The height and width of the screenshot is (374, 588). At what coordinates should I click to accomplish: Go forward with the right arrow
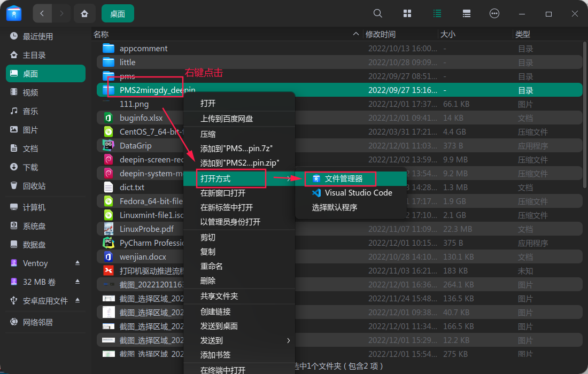tap(61, 13)
